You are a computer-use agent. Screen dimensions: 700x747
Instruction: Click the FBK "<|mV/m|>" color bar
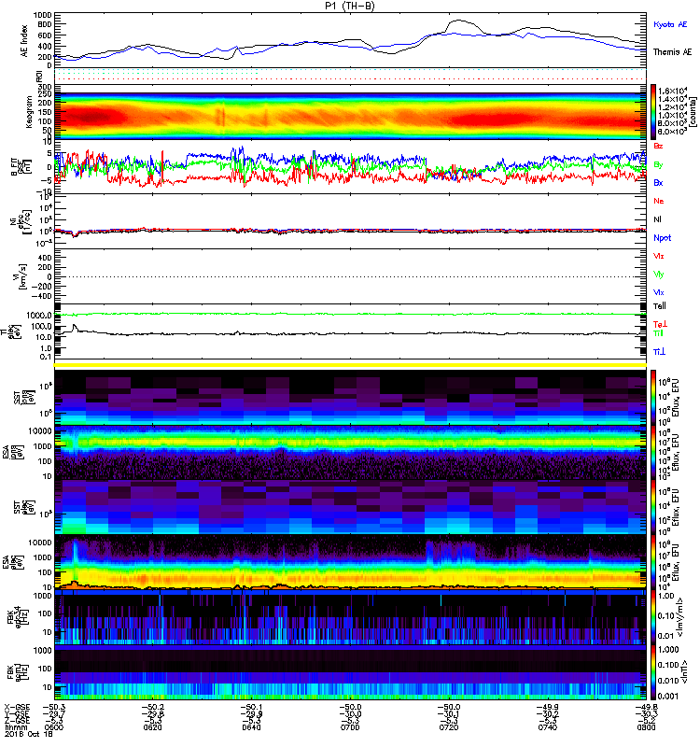(653, 617)
